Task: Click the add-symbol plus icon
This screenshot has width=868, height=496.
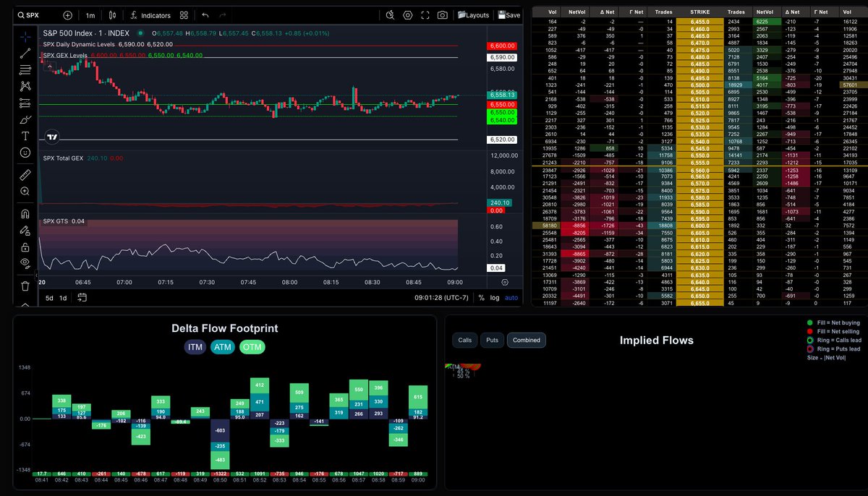Action: (67, 15)
